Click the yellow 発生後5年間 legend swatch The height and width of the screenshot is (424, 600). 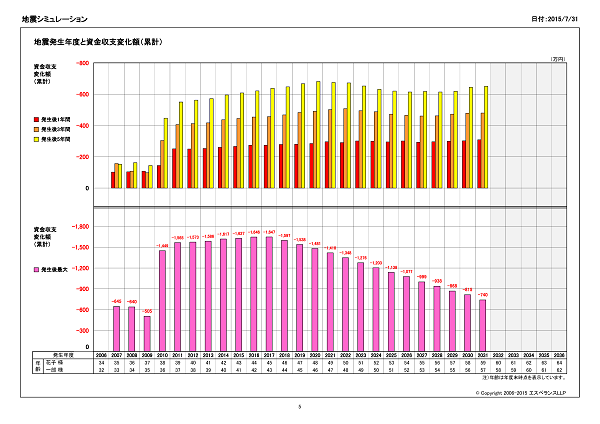coord(36,140)
